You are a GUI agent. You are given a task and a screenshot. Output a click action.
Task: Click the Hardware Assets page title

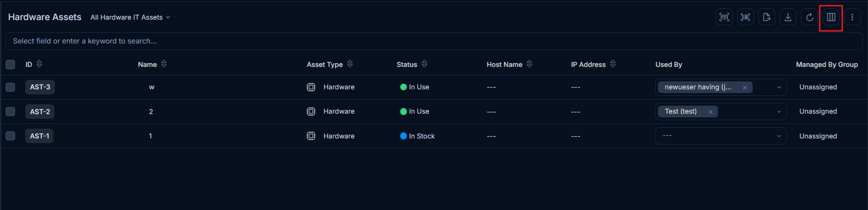(45, 17)
